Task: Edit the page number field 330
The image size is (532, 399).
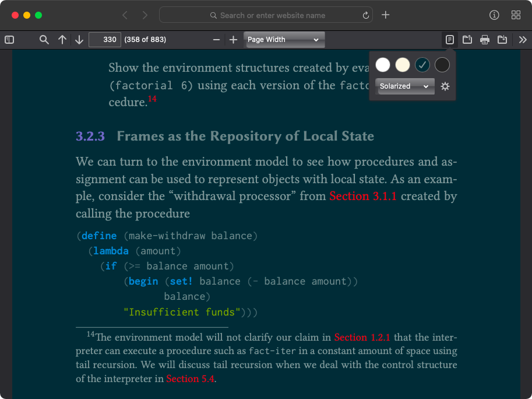Action: coord(104,40)
